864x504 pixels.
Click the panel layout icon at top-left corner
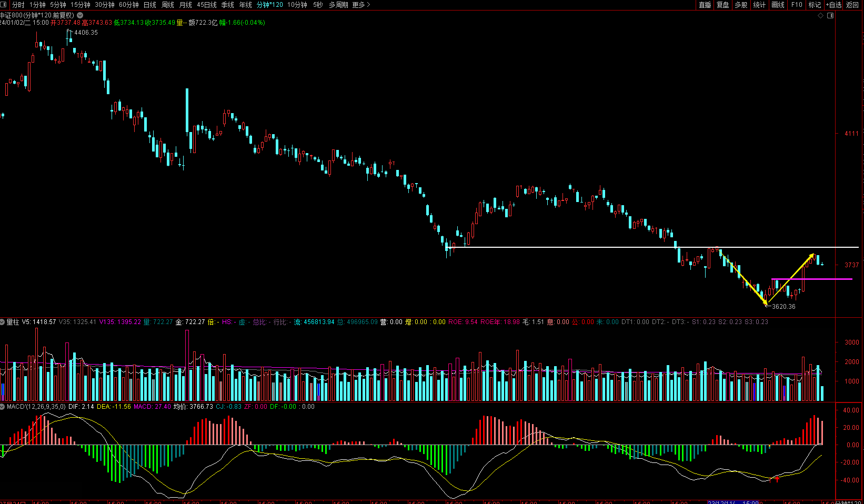4,5
